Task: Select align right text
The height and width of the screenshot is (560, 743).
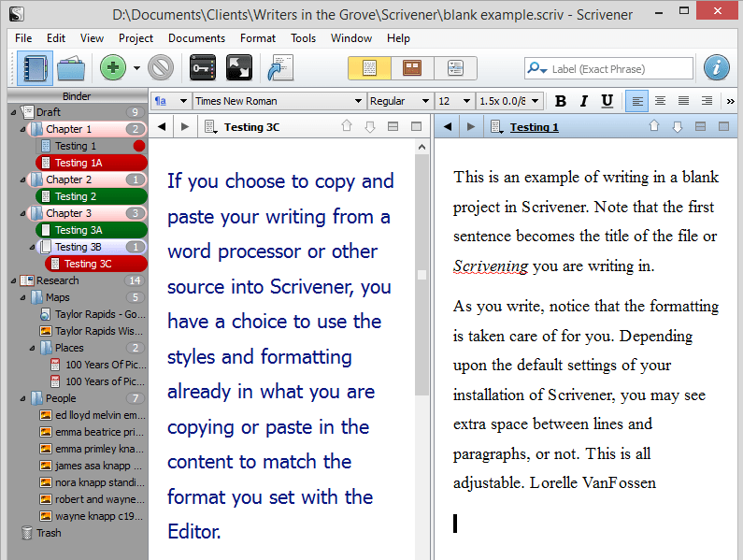Action: 707,101
